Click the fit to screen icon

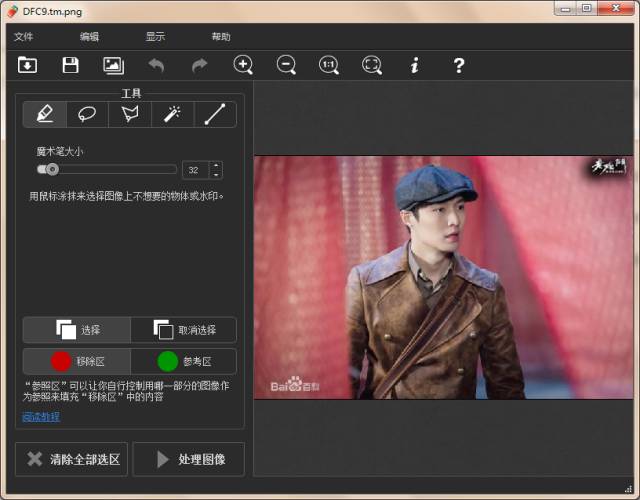[x=372, y=65]
